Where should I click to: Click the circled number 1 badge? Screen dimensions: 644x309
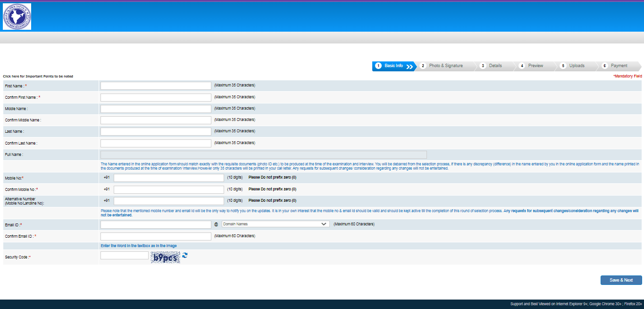(x=379, y=66)
